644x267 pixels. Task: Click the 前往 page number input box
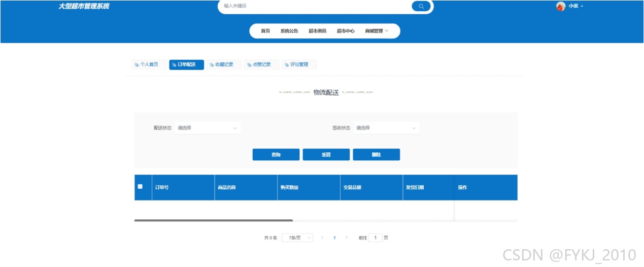click(376, 238)
